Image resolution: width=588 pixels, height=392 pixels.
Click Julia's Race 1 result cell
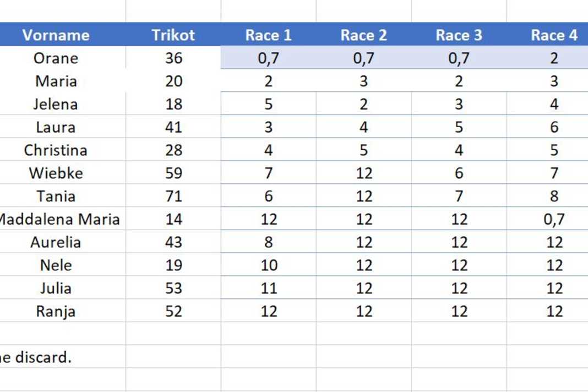click(x=268, y=288)
